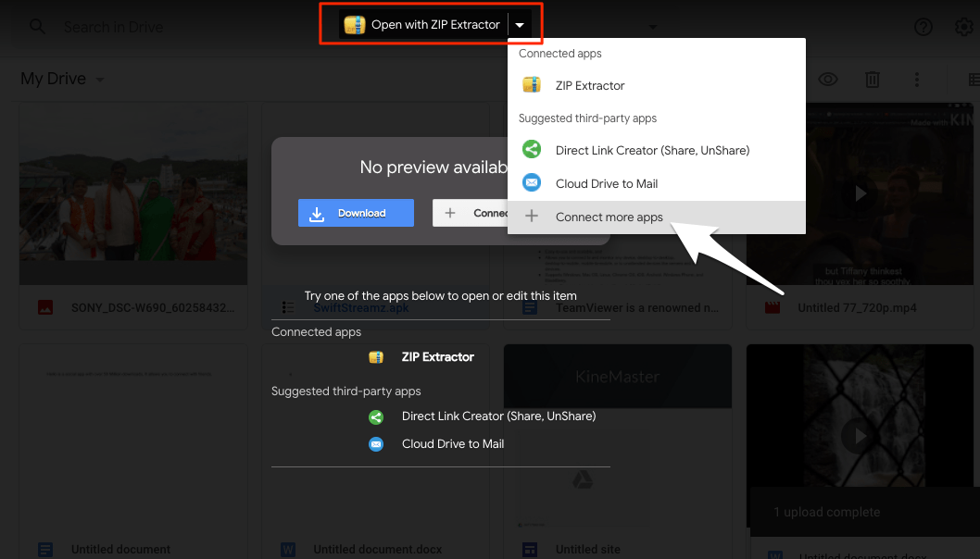The width and height of the screenshot is (980, 559).
Task: Click the Google Drive logo in preview
Action: pyautogui.click(x=583, y=479)
